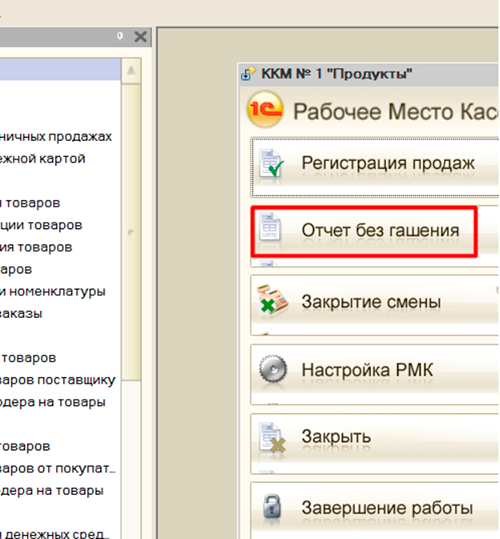Click the document with green checkmark icon
Viewport: 500px width, 539px height.
point(271,163)
